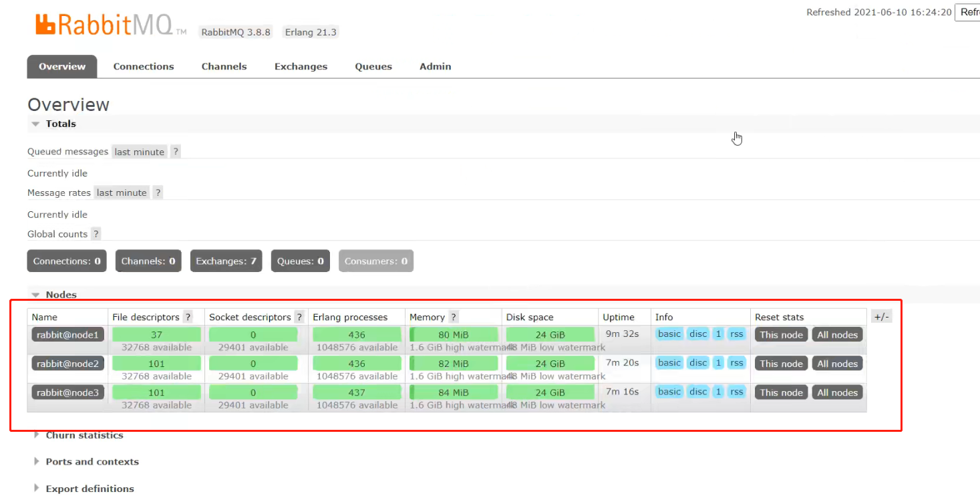The width and height of the screenshot is (980, 496).
Task: Click the Reset stats column header
Action: point(779,317)
